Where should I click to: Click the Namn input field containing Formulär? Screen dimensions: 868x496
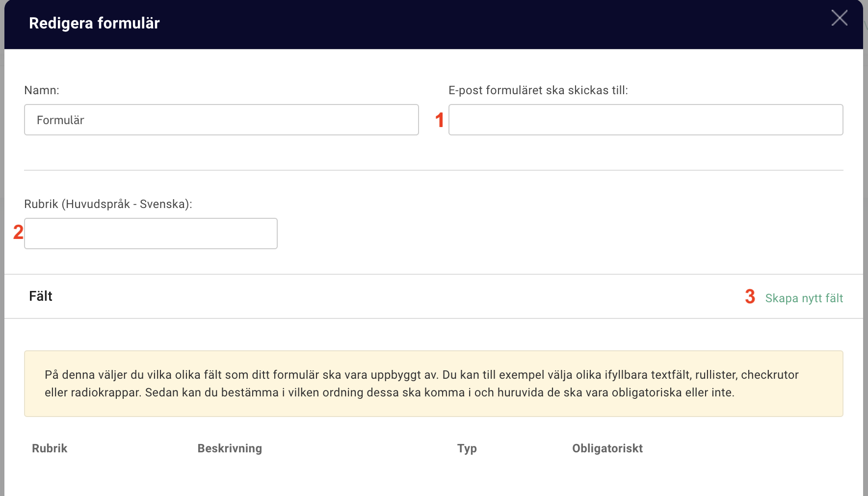click(221, 120)
